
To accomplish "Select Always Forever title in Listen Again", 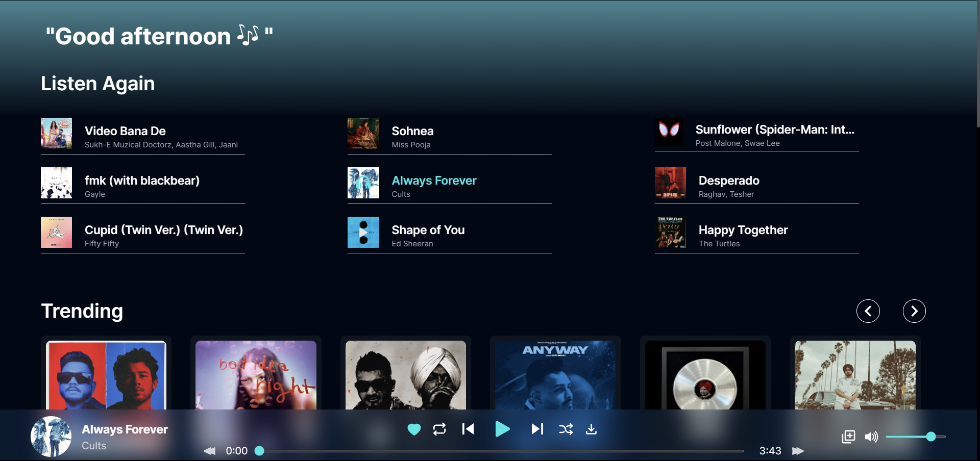I will pos(434,181).
